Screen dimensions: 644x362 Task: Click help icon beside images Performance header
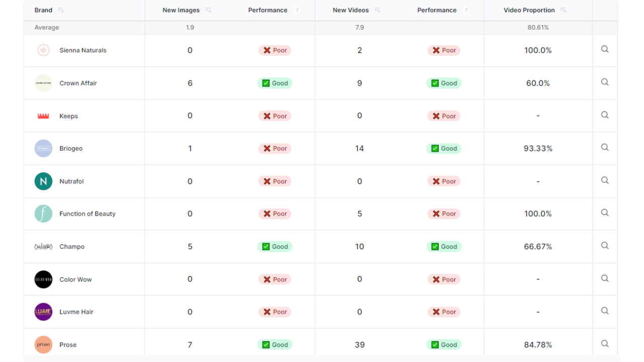[x=297, y=11]
